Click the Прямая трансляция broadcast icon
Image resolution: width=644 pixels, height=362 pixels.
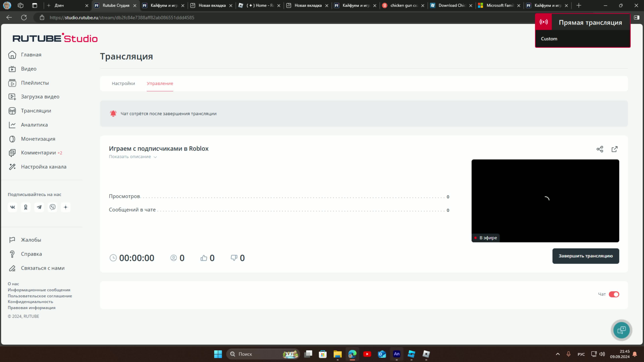point(544,22)
